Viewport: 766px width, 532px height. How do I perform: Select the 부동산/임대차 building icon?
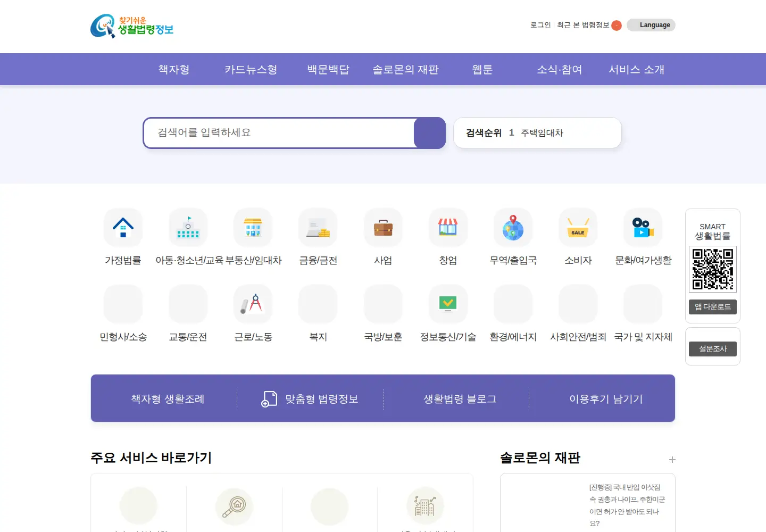[x=253, y=227]
